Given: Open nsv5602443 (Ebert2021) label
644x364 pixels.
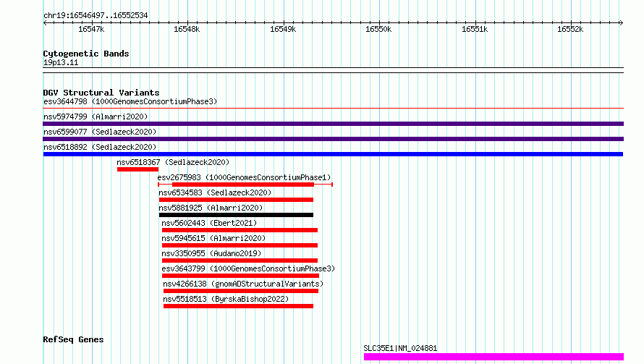Looking at the screenshot, I should (209, 223).
